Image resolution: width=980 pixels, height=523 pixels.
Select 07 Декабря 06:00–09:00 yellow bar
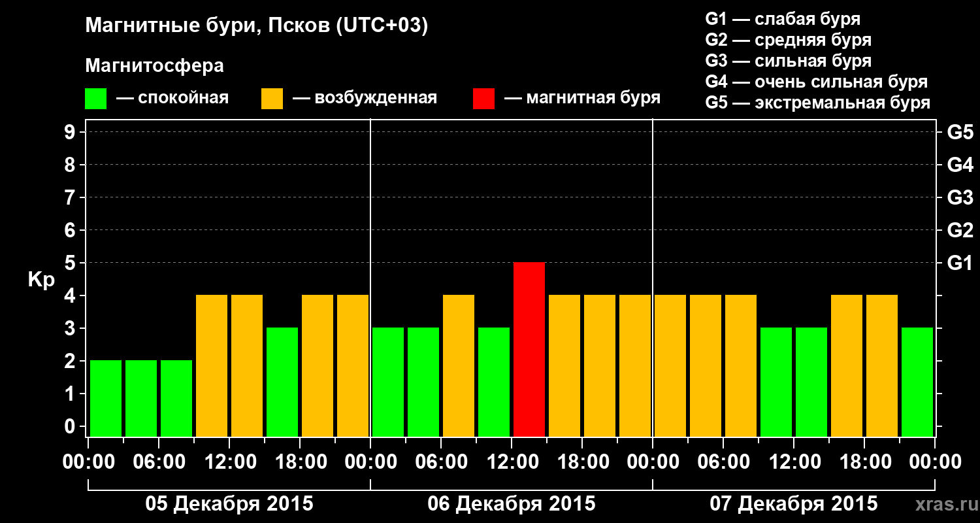[741, 365]
